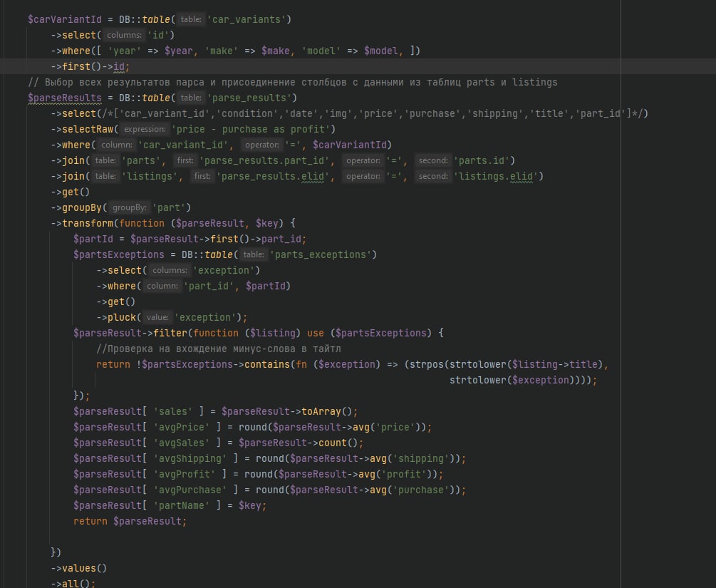Click the $year variable in where clause

pos(179,51)
